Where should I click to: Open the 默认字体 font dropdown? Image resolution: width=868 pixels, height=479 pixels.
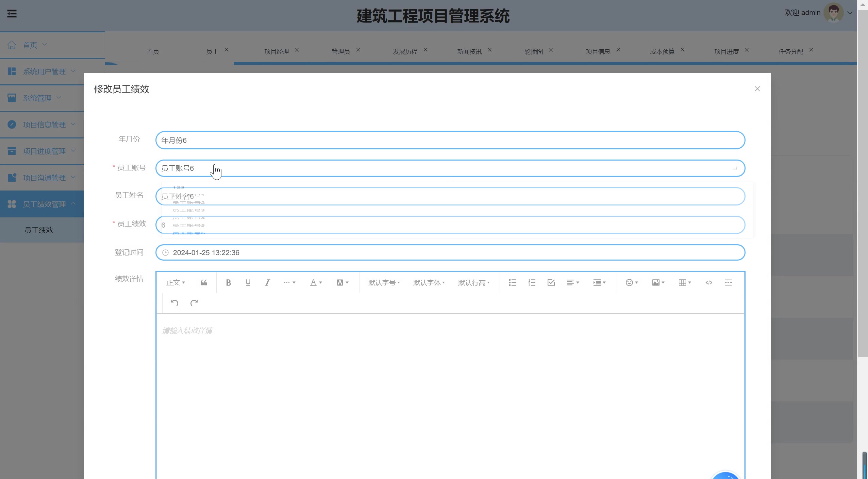tap(428, 282)
